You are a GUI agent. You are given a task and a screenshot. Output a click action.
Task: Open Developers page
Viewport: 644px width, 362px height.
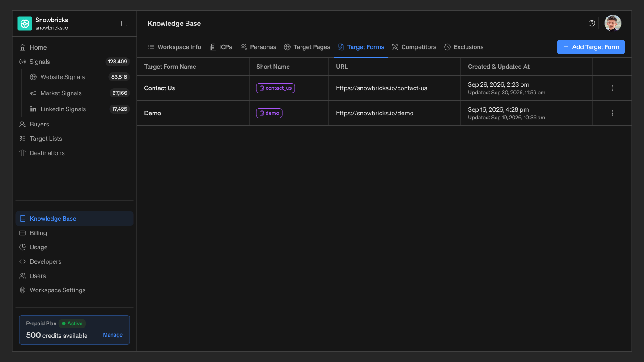(x=74, y=261)
